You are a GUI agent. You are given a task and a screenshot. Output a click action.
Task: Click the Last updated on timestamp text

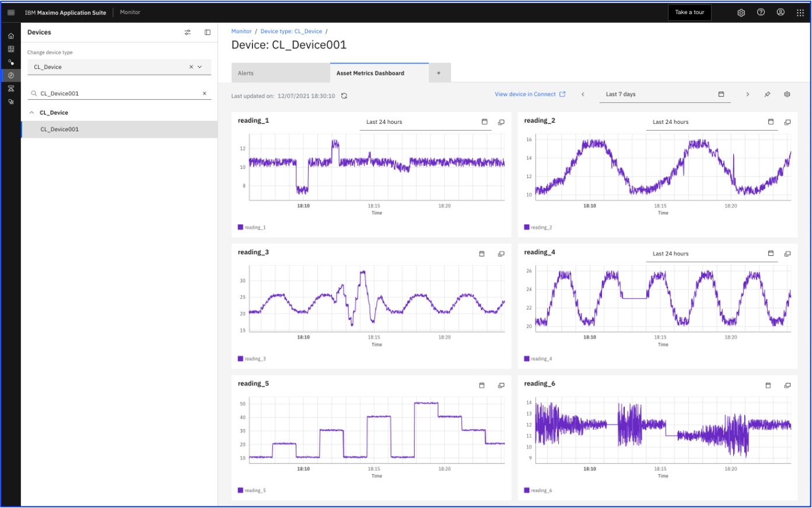[x=283, y=96]
